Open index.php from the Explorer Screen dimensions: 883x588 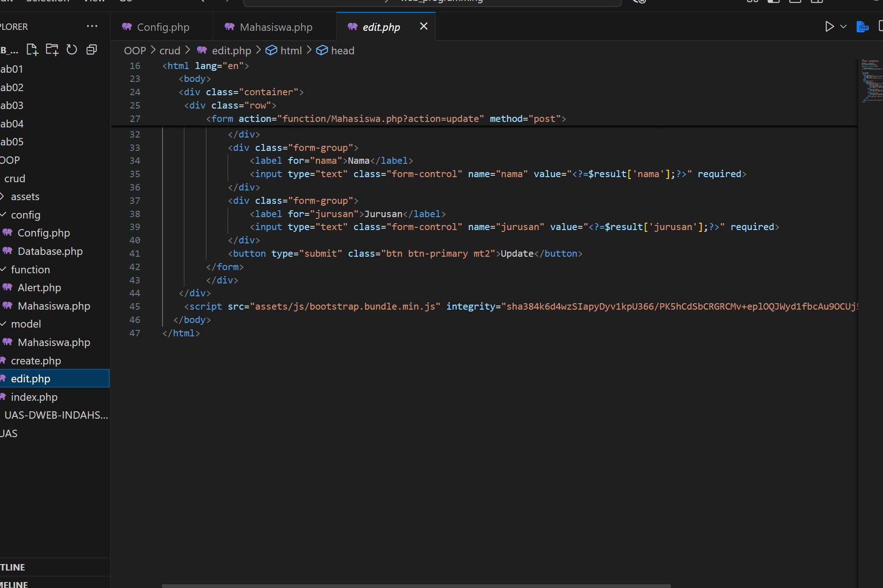[34, 397]
